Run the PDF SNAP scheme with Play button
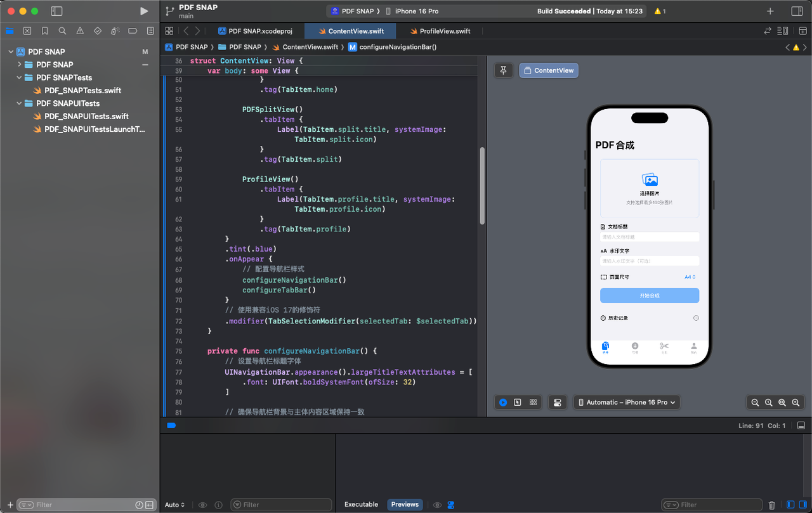 (x=144, y=11)
